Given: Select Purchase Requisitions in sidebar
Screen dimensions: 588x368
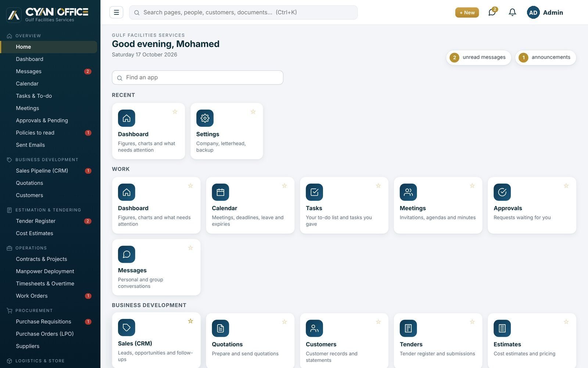Looking at the screenshot, I should click(49, 322).
